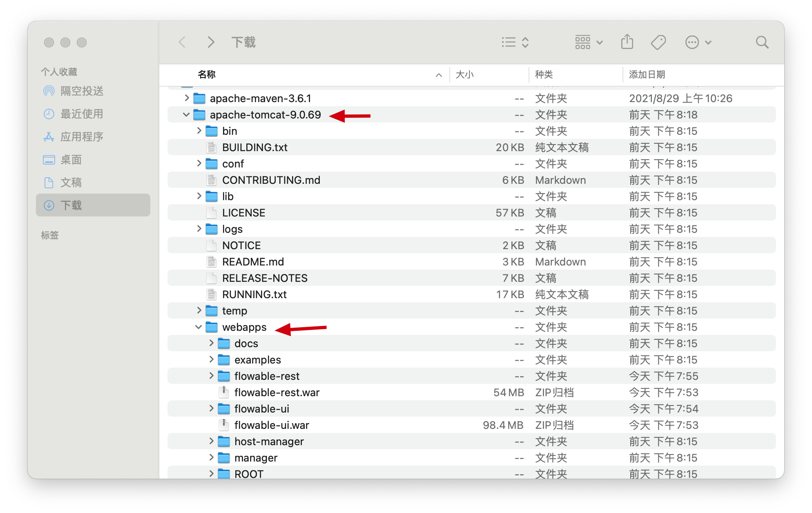Viewport: 812px width, 513px height.
Task: Sort by 添加日期 column header
Action: pyautogui.click(x=647, y=75)
